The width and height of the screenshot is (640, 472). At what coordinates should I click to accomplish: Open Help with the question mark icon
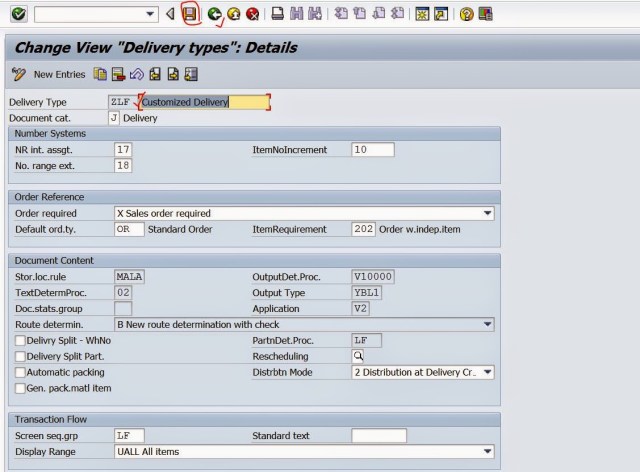click(466, 14)
